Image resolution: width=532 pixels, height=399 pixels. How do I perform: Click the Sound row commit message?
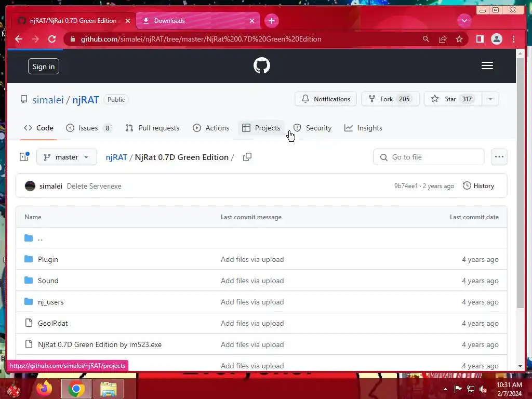pos(252,281)
